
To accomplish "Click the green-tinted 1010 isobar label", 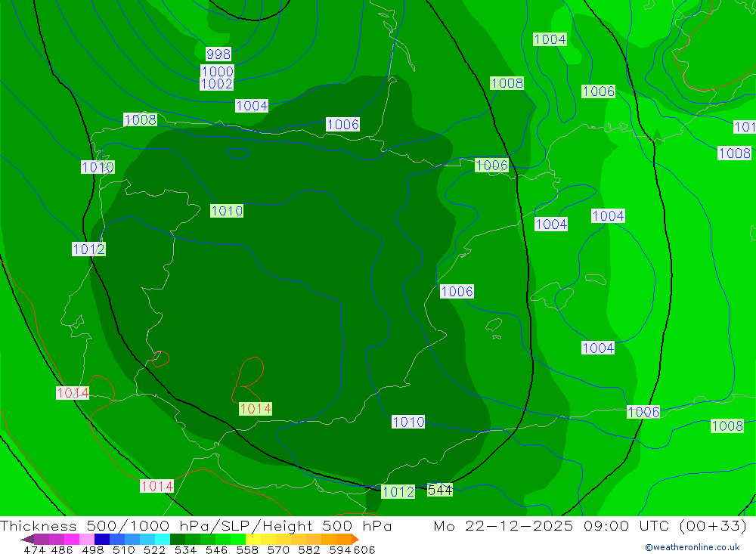I will (x=227, y=211).
